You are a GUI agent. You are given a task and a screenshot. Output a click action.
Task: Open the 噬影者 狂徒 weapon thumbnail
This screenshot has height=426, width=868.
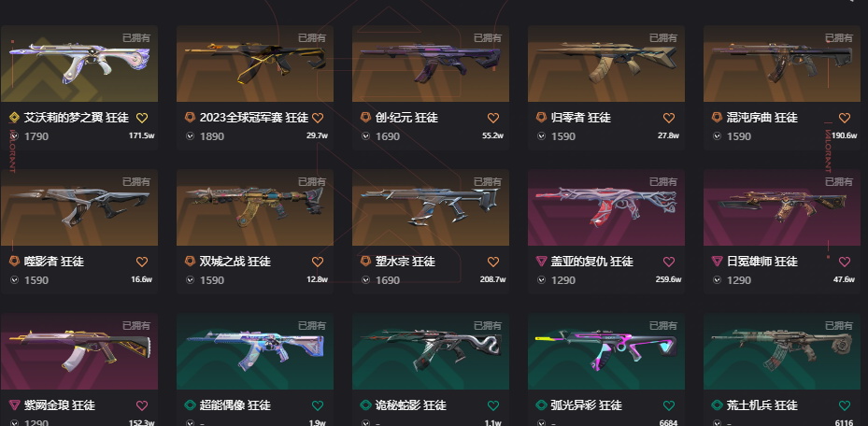[x=79, y=207]
